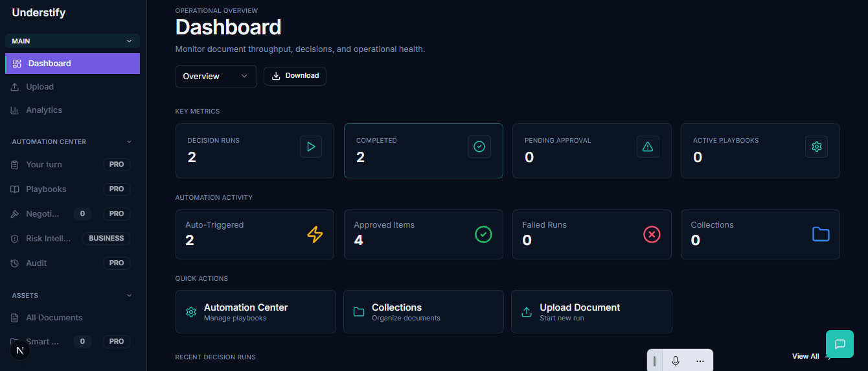Open the Decision Runs metric card

255,150
